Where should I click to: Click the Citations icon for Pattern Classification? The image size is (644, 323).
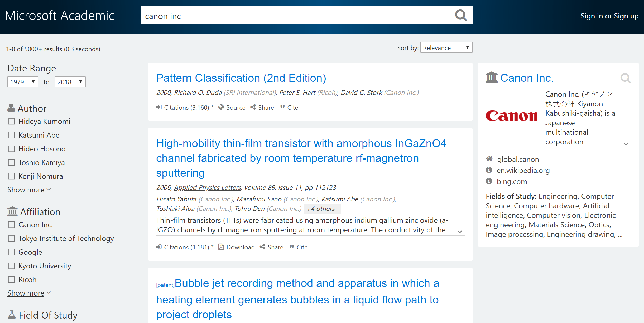pyautogui.click(x=159, y=107)
